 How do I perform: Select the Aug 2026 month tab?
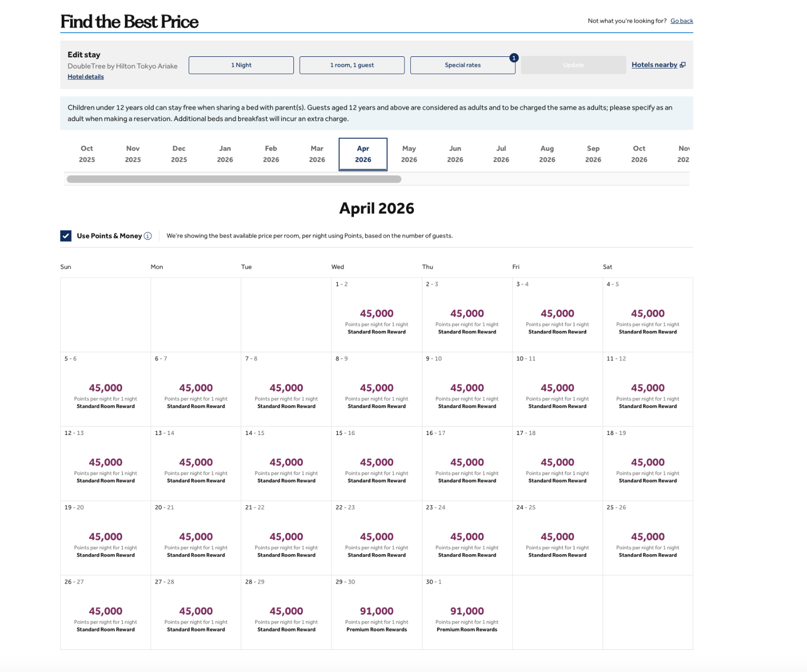(x=547, y=154)
